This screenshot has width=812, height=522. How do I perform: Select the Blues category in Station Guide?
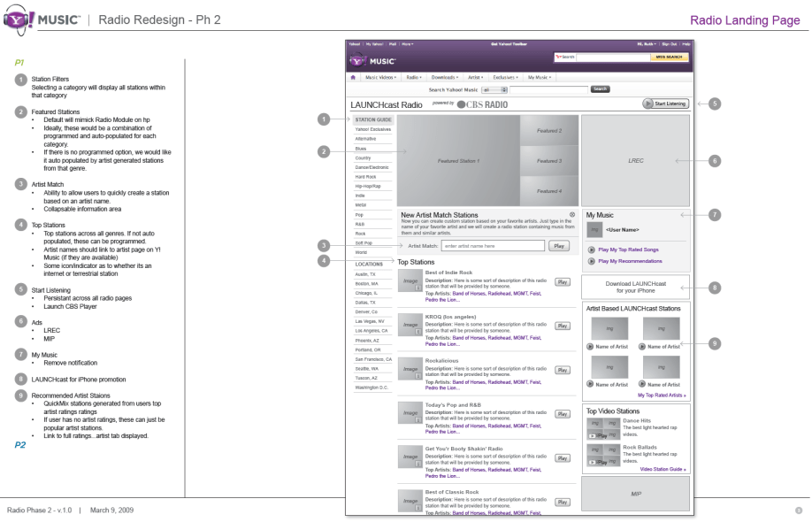[x=363, y=148]
